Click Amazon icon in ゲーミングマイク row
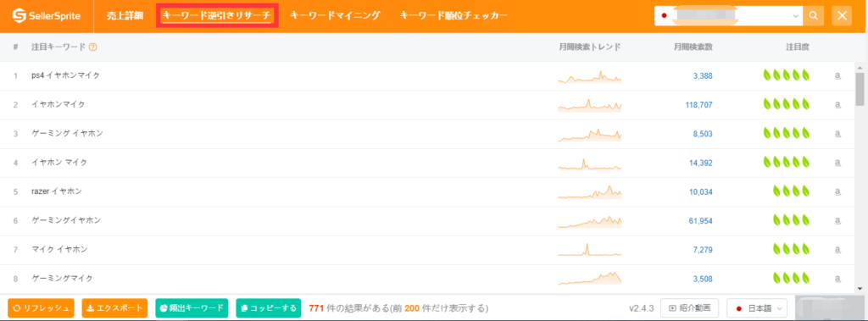The image size is (868, 321). [x=837, y=279]
